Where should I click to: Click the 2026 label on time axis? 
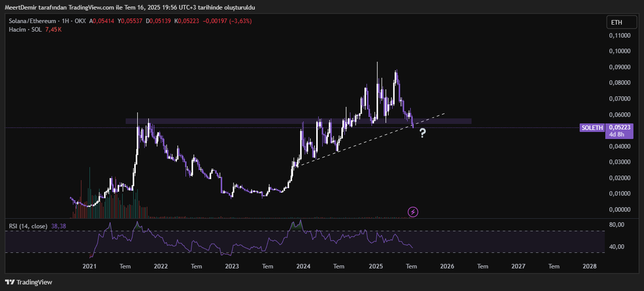pos(447,266)
